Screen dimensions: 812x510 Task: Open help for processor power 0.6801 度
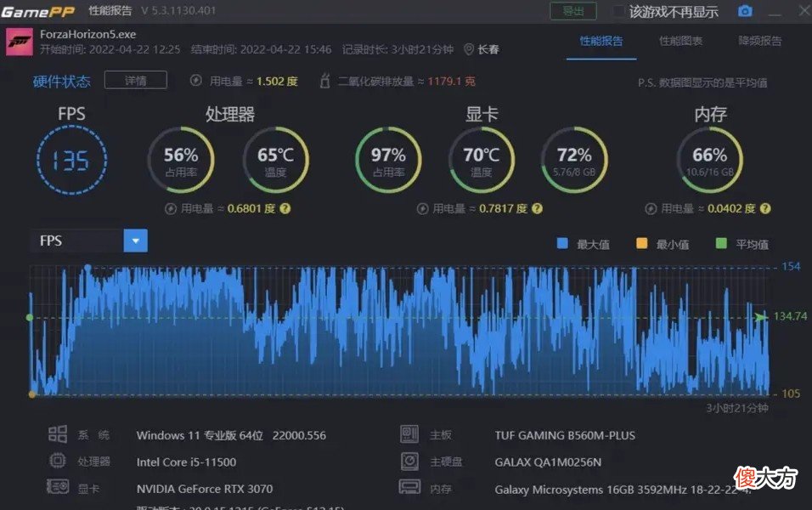point(285,208)
